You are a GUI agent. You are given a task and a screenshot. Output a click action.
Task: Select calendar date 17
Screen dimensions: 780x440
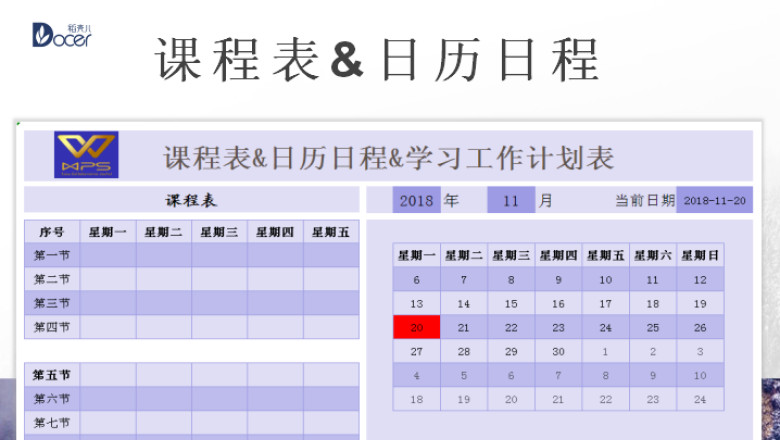click(605, 303)
